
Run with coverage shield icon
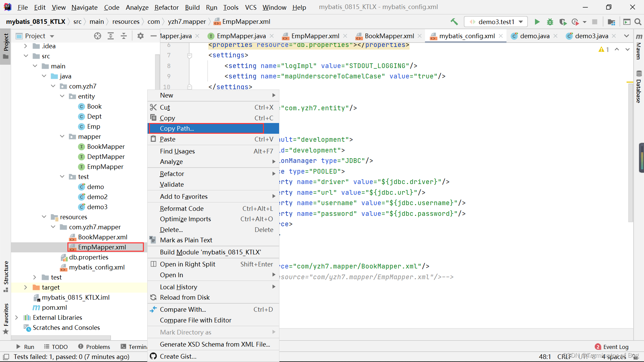(x=563, y=22)
